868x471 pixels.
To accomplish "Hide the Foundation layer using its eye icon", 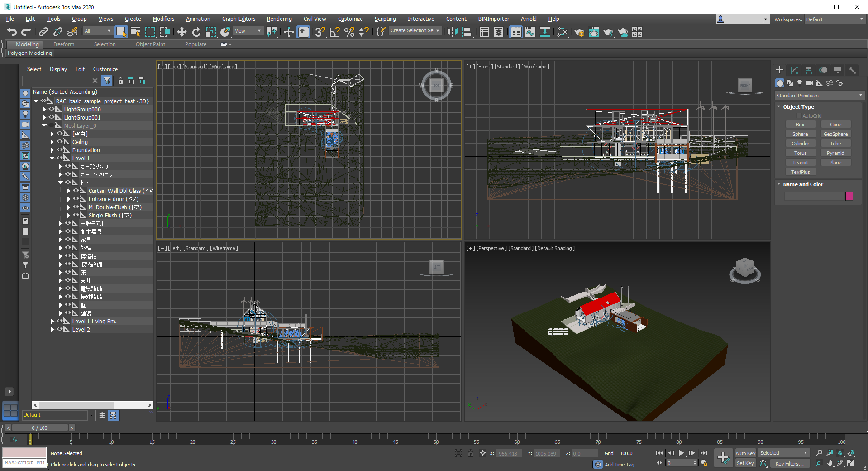I will [60, 150].
